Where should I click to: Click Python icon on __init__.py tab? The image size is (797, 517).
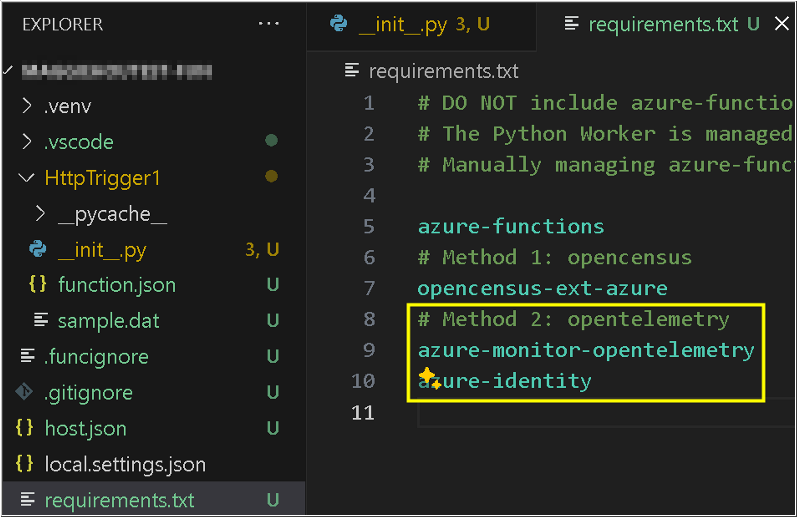click(339, 24)
